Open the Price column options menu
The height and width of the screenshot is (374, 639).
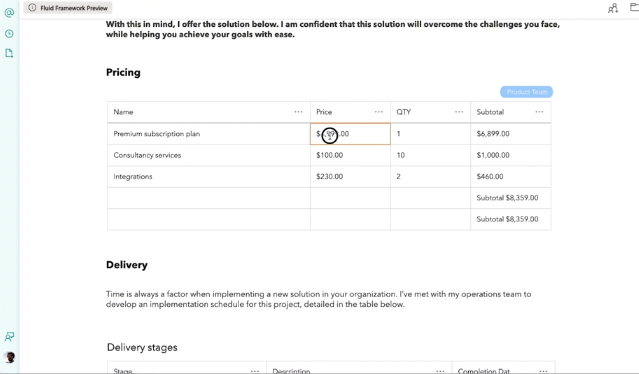point(379,112)
